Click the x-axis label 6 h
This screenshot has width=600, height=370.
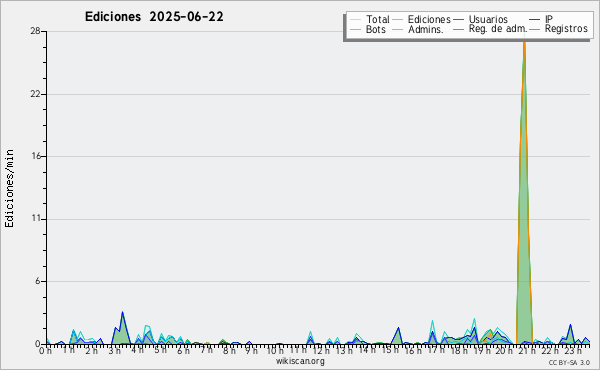(x=183, y=351)
